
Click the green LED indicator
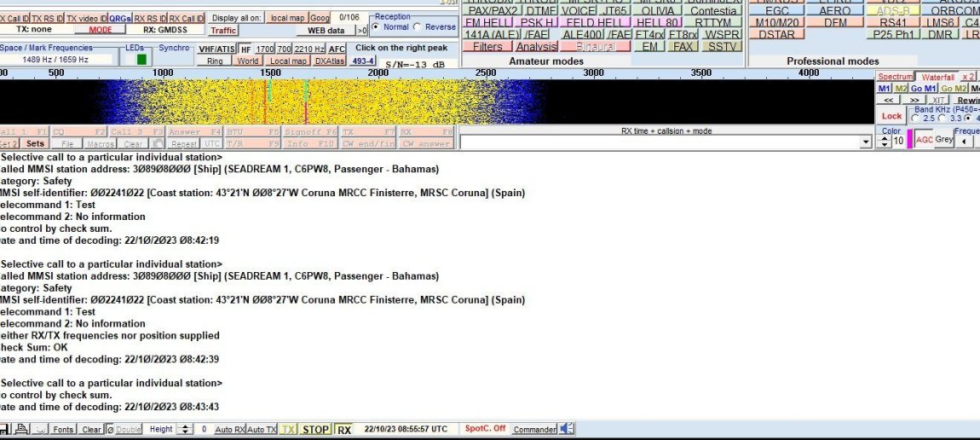tap(141, 60)
